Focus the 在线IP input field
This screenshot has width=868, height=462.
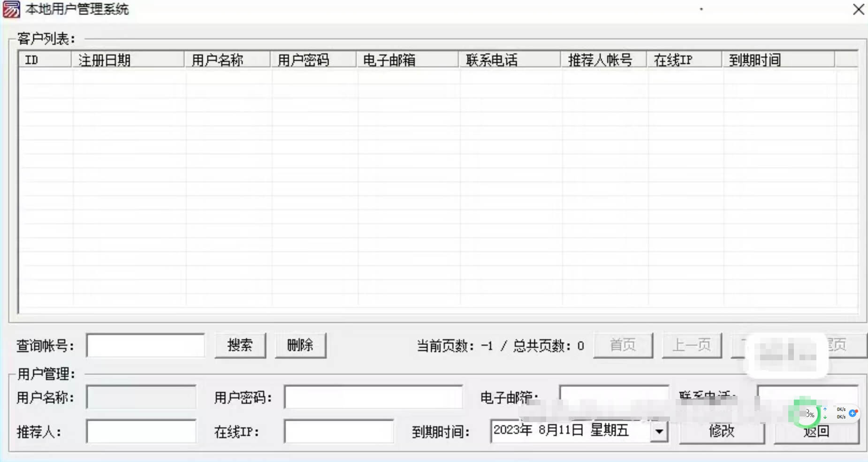point(339,432)
